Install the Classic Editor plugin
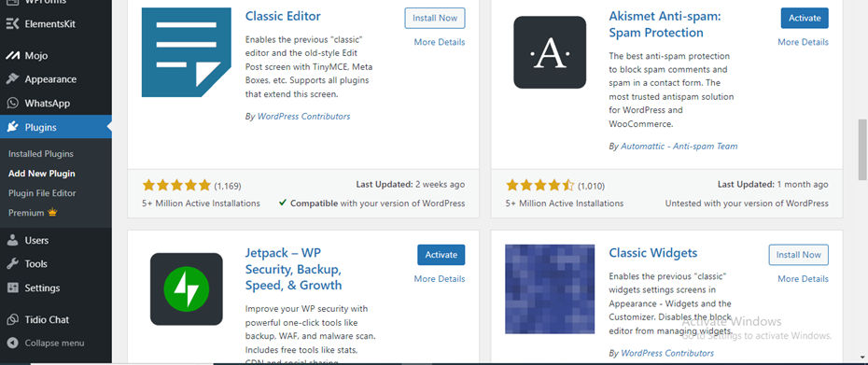 click(435, 18)
